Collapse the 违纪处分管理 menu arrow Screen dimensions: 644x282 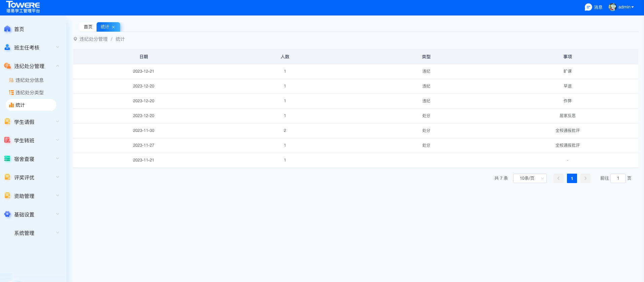(58, 66)
